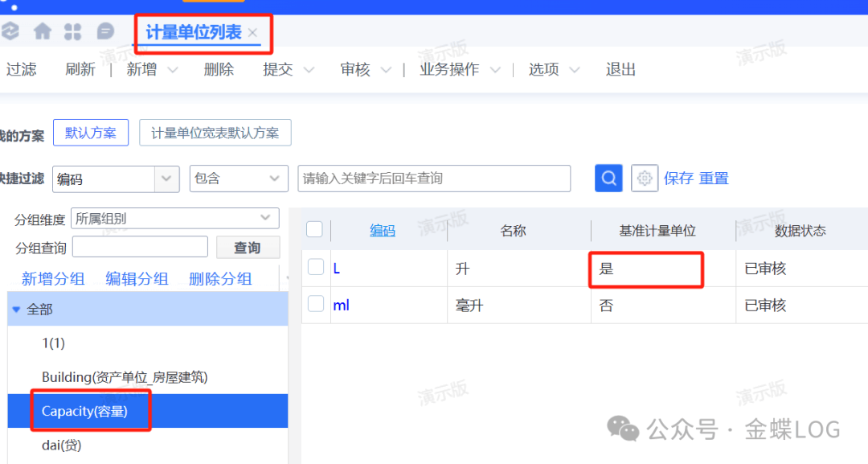
Task: Click the Kingdee logo icon at top-left
Action: (x=10, y=31)
